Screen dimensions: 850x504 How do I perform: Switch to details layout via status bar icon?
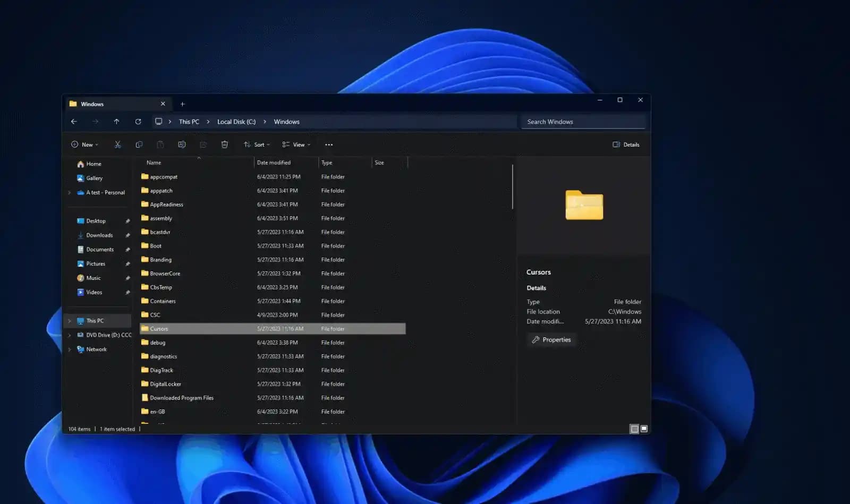[634, 429]
